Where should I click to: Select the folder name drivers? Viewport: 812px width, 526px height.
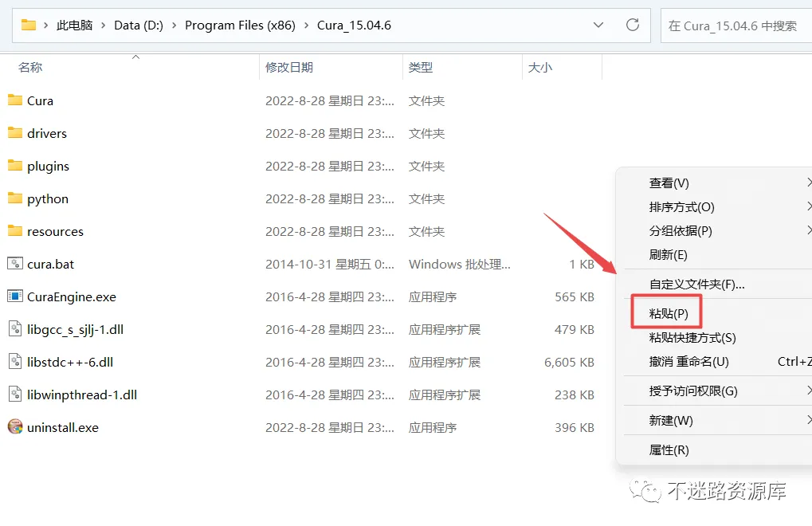click(46, 134)
